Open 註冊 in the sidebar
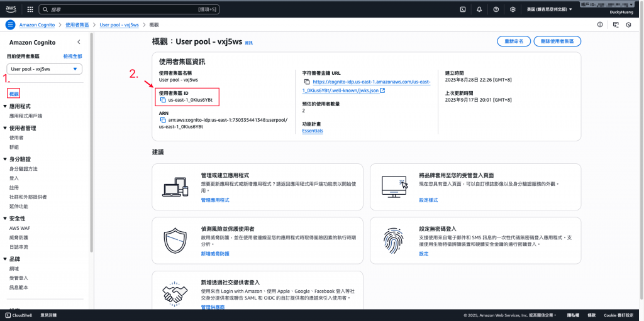644x321 pixels. coord(14,188)
